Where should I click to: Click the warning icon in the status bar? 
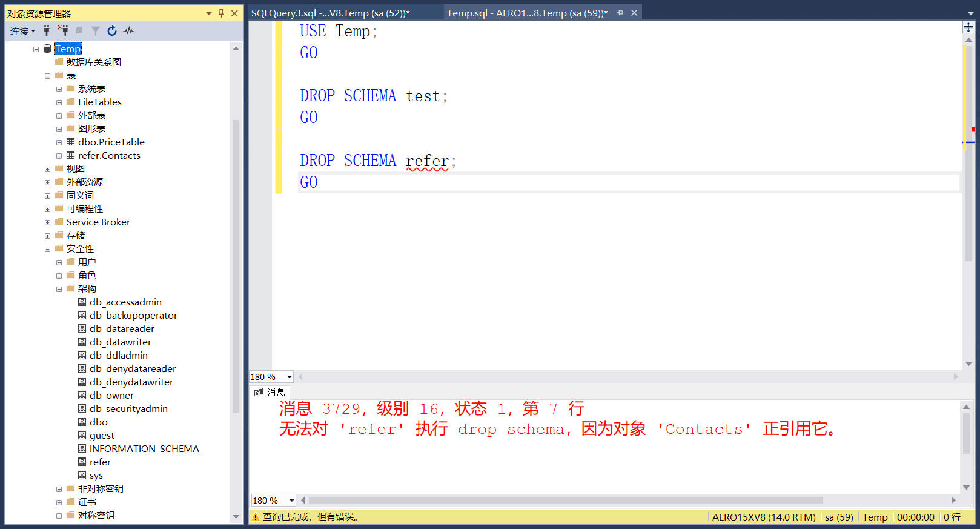click(256, 517)
